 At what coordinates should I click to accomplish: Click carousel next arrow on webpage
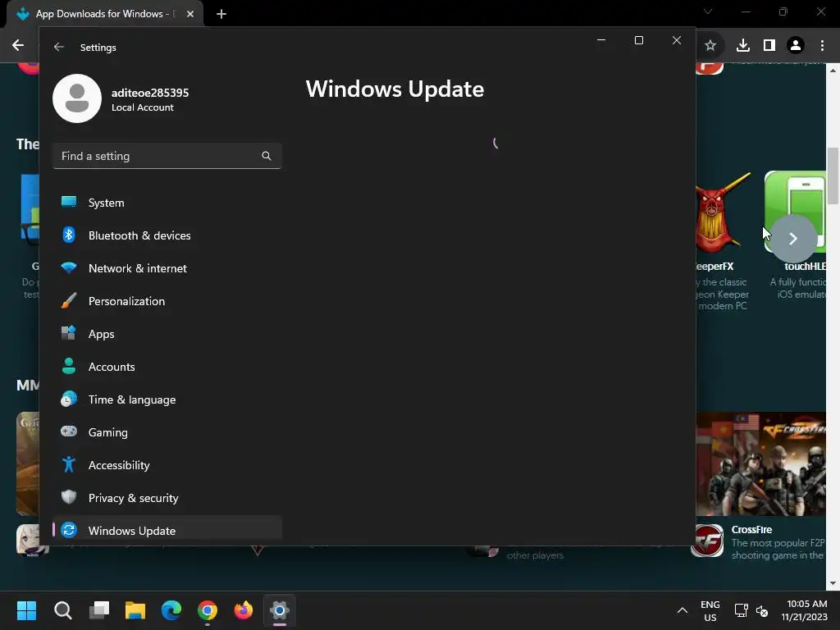(793, 239)
